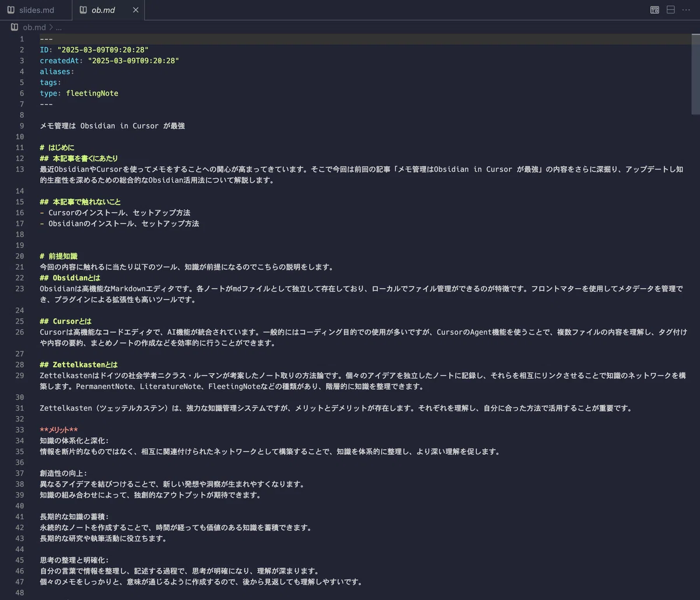Click the line 思考の整理と明確化:
This screenshot has height=600, width=700.
74,560
